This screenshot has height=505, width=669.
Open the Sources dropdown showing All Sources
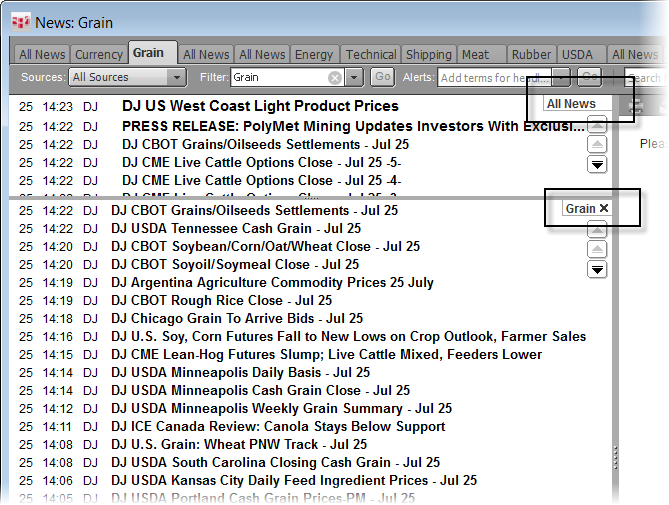(x=127, y=78)
